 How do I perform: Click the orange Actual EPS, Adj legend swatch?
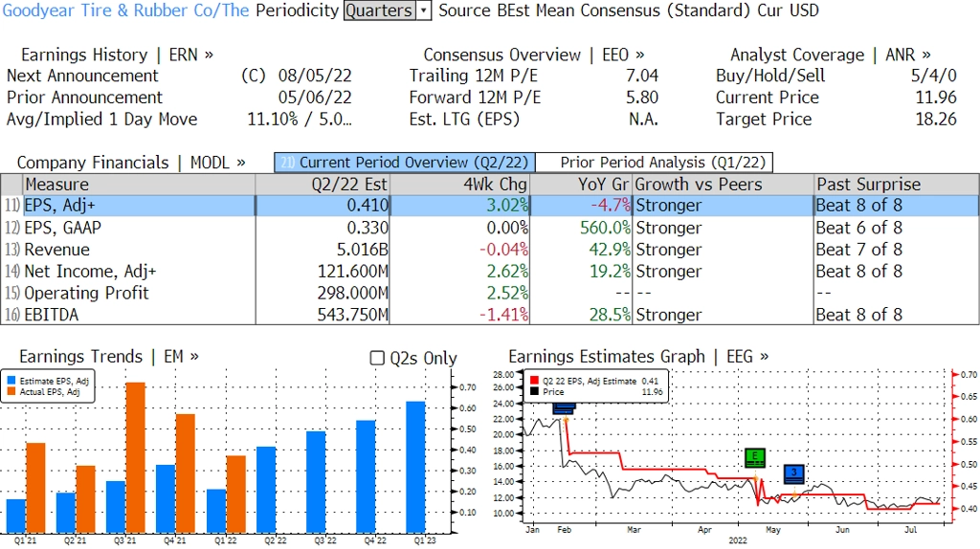11,391
